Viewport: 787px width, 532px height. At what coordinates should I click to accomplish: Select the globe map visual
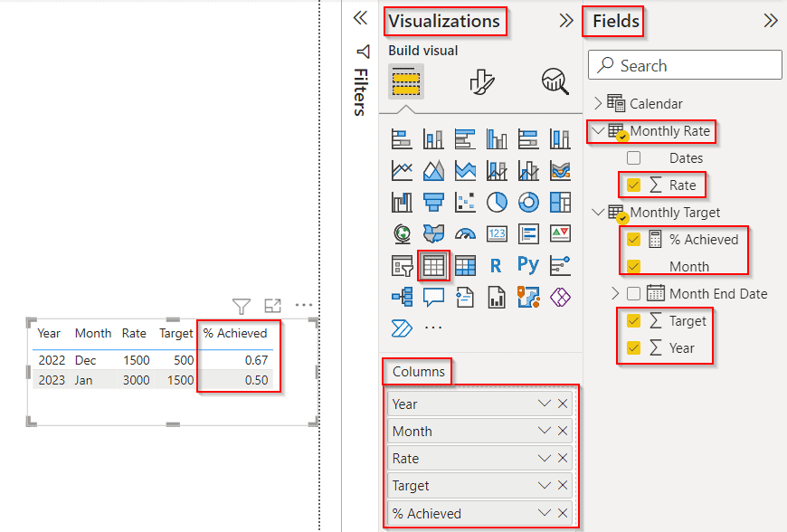402,233
